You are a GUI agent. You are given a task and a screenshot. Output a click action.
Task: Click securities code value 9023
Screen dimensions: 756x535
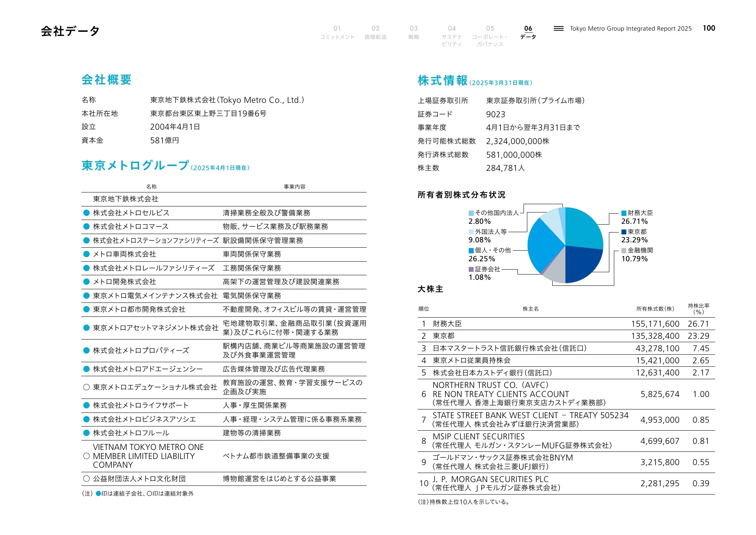[x=496, y=114]
